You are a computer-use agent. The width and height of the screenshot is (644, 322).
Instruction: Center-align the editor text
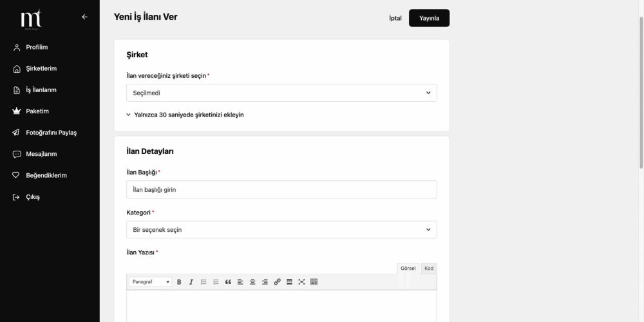click(x=252, y=282)
